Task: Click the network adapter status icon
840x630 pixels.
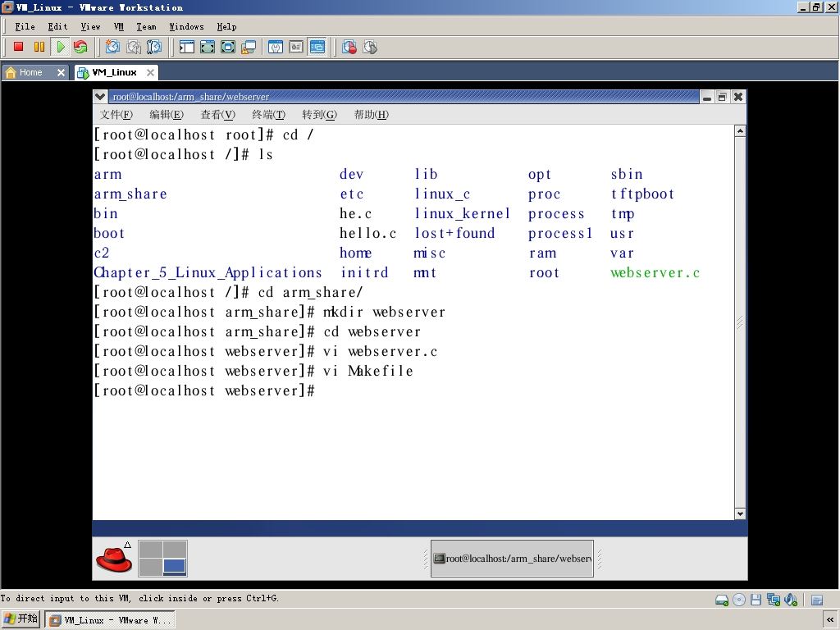Action: point(773,600)
